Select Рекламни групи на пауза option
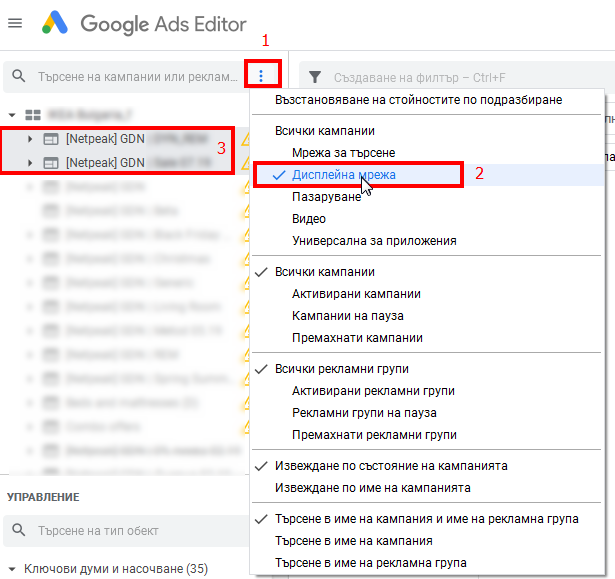The height and width of the screenshot is (579, 615). pyautogui.click(x=364, y=413)
